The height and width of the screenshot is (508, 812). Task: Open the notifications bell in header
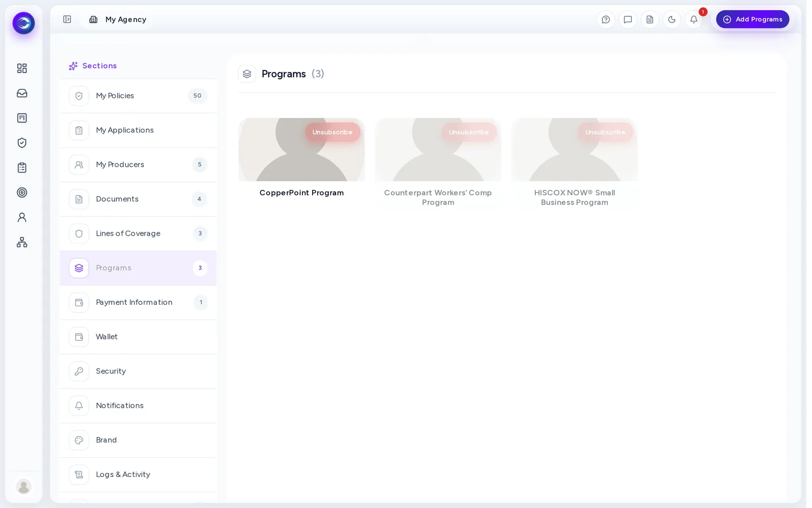(694, 19)
